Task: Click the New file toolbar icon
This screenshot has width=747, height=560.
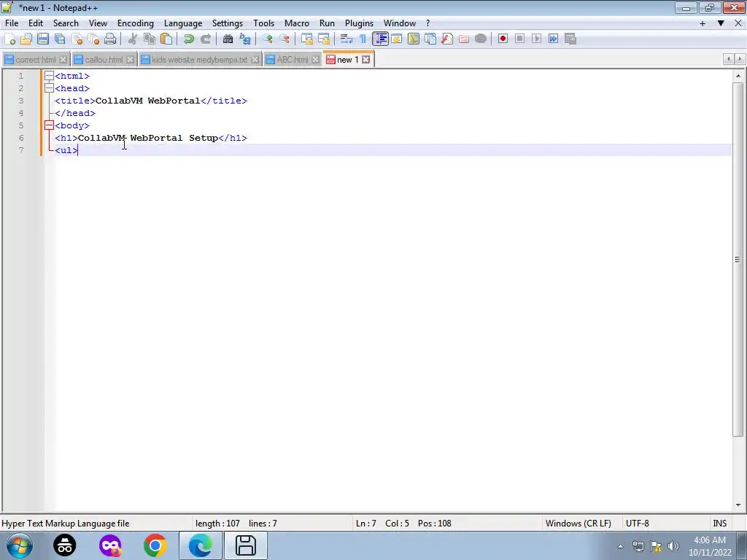Action: [10, 39]
